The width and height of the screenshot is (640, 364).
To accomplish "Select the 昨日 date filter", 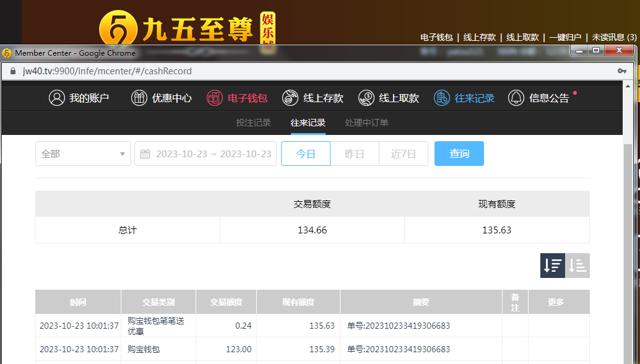I will pos(355,154).
